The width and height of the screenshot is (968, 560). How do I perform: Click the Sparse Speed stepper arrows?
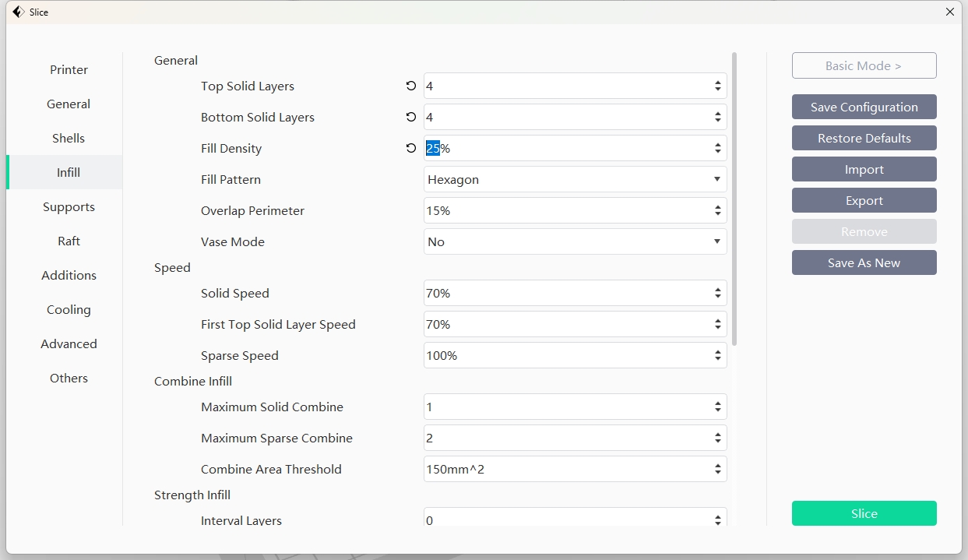coord(717,355)
